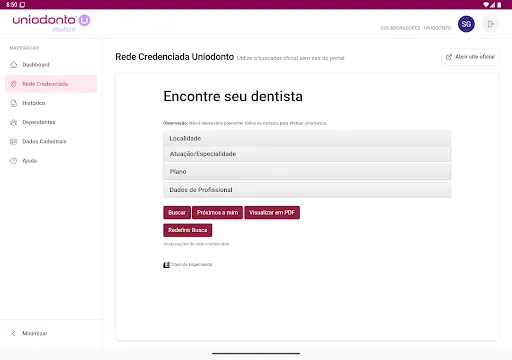Open Dashboard in navigation sidebar
The height and width of the screenshot is (360, 512).
(x=51, y=65)
